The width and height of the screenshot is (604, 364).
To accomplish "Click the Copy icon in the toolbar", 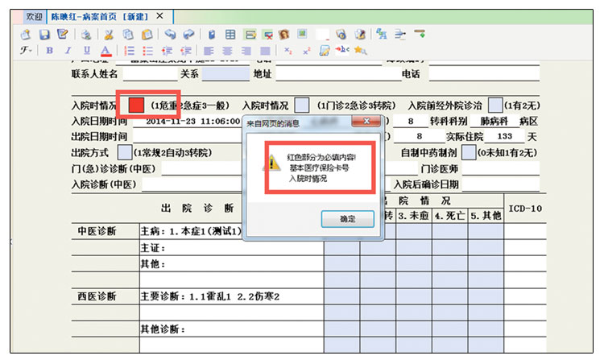I will pyautogui.click(x=127, y=35).
